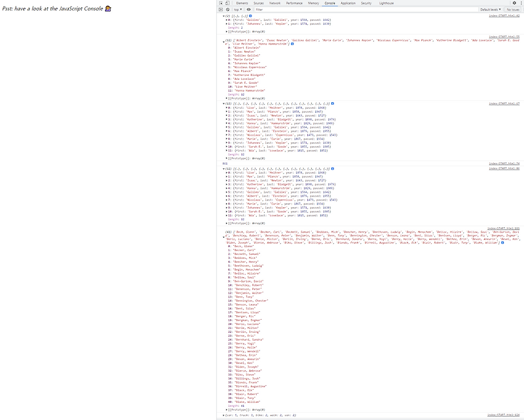Image resolution: width=524 pixels, height=420 pixels.
Task: Toggle the device emulation toolbar
Action: [x=228, y=3]
